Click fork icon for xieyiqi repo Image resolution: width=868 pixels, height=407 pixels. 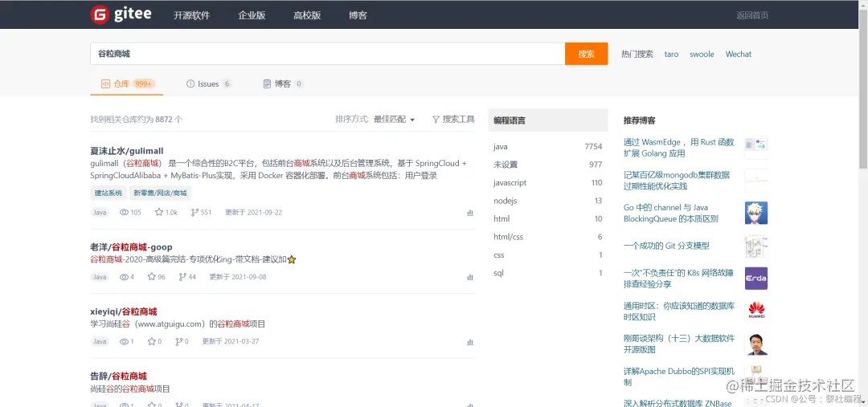point(178,341)
